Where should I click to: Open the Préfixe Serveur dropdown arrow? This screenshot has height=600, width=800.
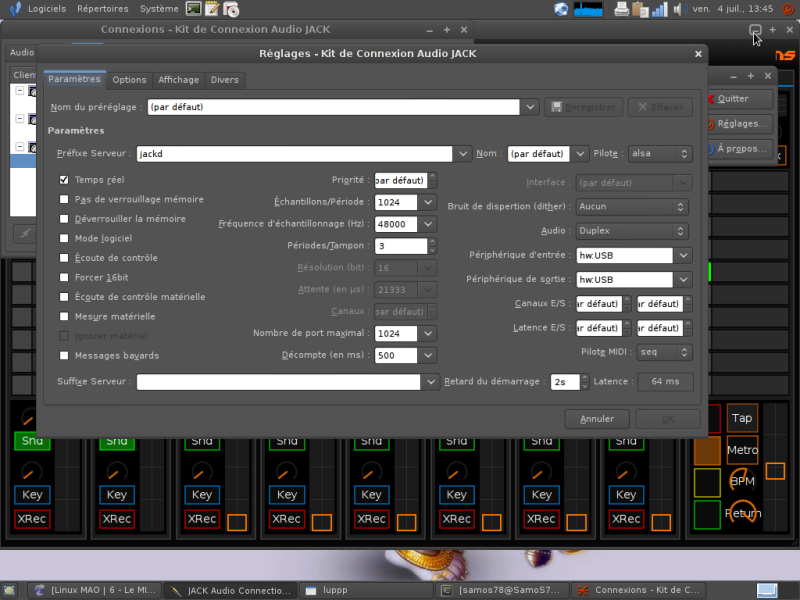pos(463,154)
